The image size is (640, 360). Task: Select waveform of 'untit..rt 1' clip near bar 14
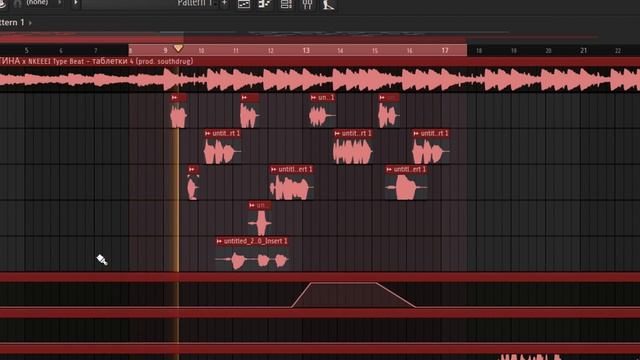click(x=353, y=151)
